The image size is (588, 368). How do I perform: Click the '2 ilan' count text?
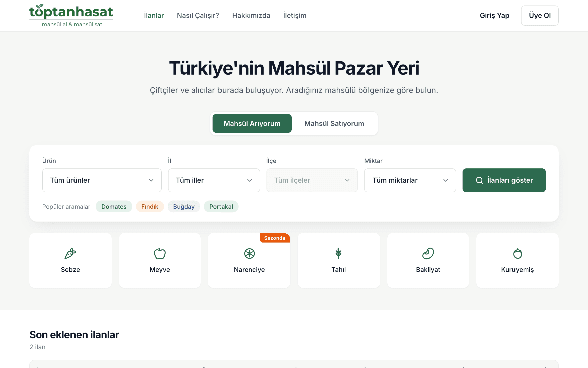pos(37,347)
